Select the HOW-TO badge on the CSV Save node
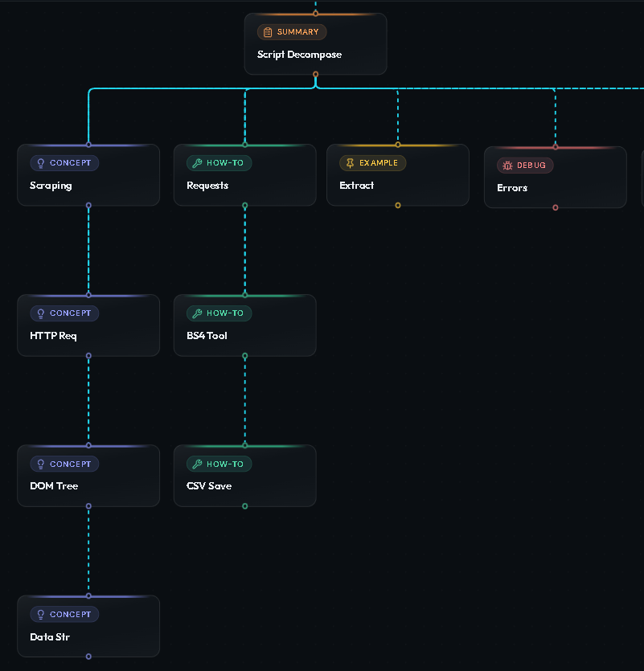Screen dimensions: 644x671 point(219,464)
